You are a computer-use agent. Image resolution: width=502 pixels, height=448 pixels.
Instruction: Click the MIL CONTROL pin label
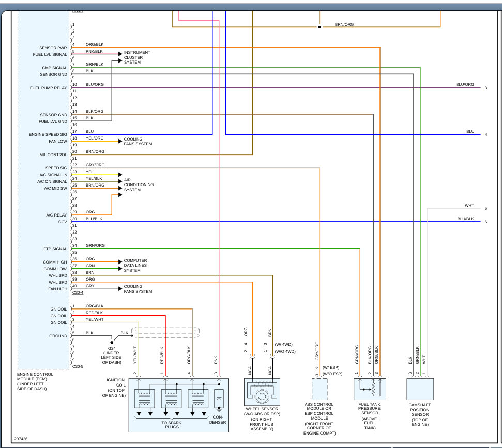tap(53, 155)
